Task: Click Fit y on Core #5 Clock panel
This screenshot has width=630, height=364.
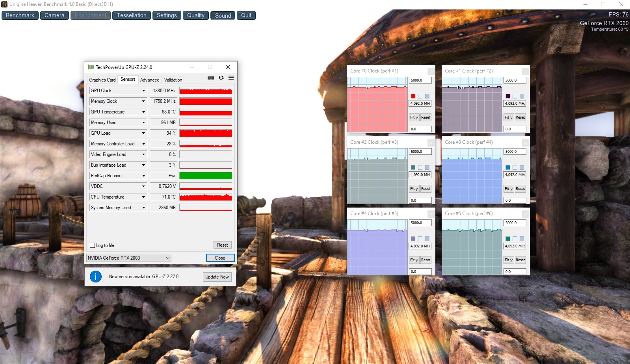Action: [x=509, y=260]
